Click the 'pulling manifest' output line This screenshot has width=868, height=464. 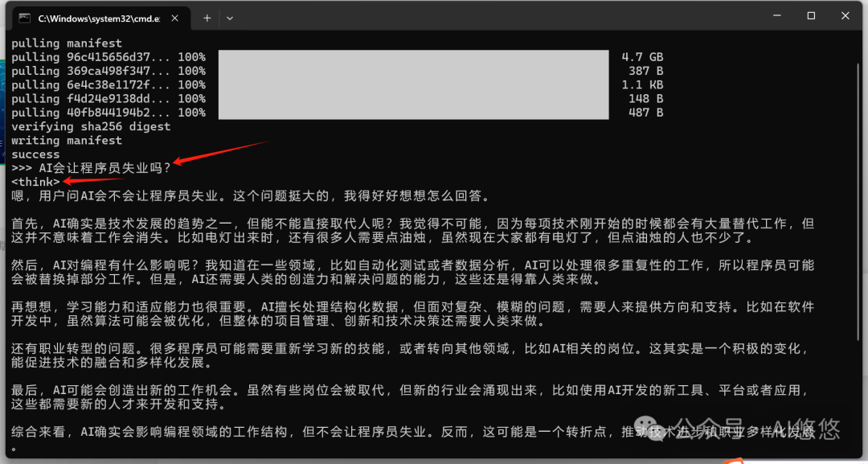pyautogui.click(x=67, y=43)
